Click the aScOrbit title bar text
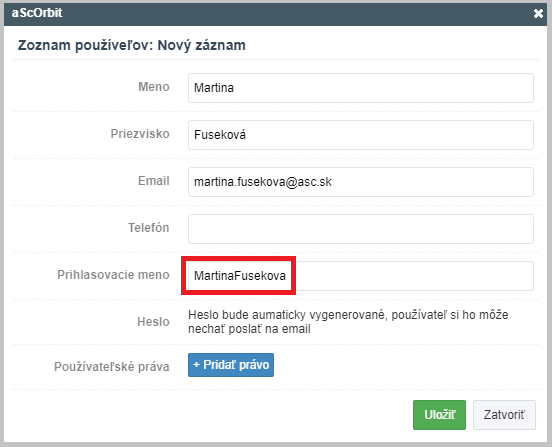Screen dimensions: 552x447 pyautogui.click(x=37, y=13)
